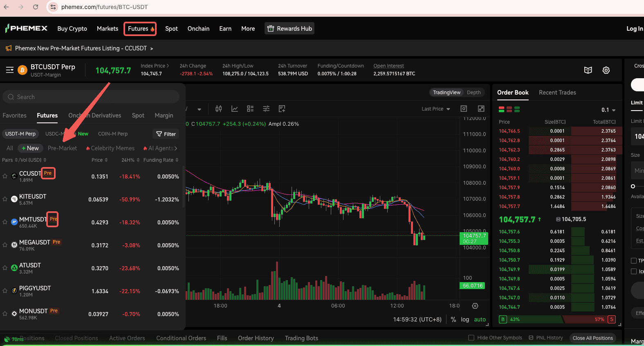Favorite the MONUSDT pair star
This screenshot has height=346, width=644.
pyautogui.click(x=5, y=314)
